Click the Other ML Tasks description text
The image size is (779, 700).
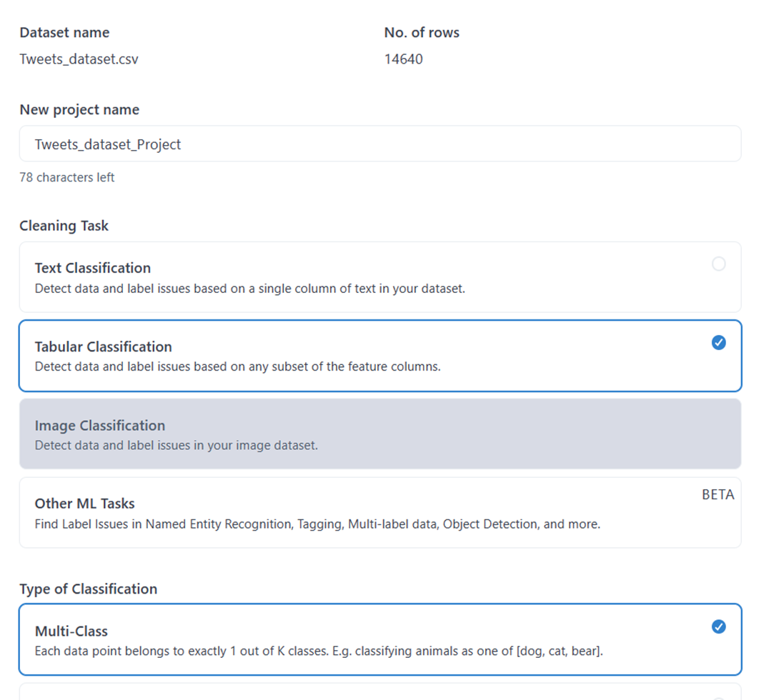click(317, 524)
